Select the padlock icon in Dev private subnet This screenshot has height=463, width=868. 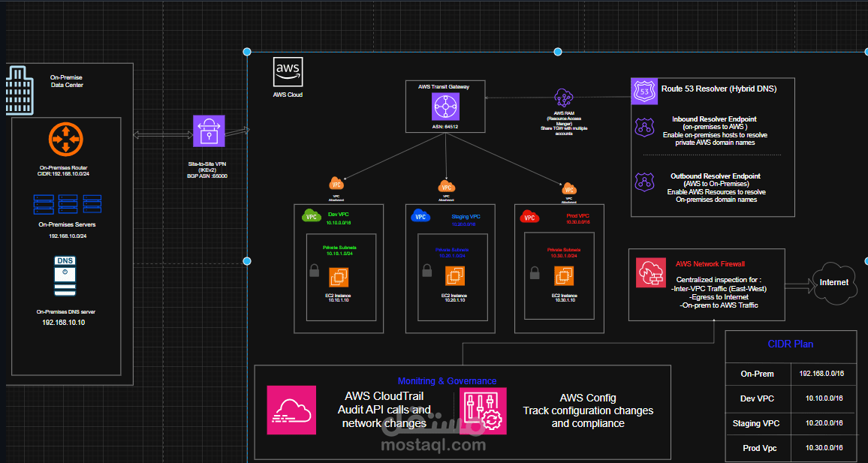click(x=314, y=270)
